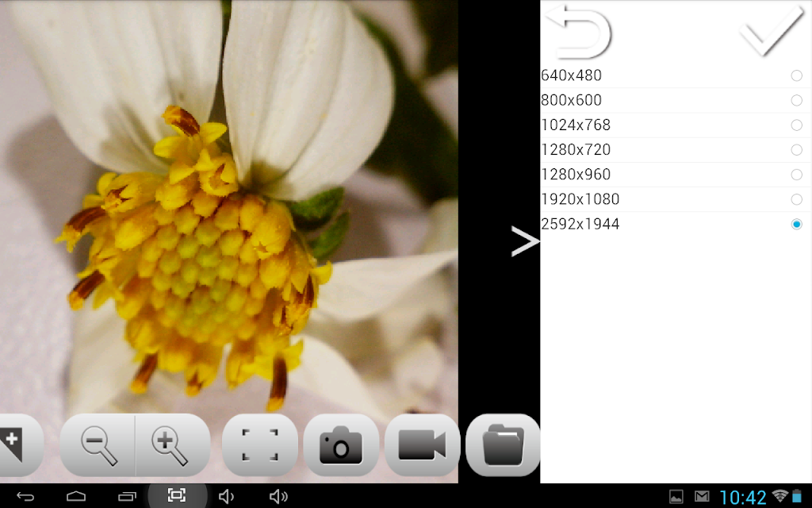Open the folder gallery icon

point(503,445)
